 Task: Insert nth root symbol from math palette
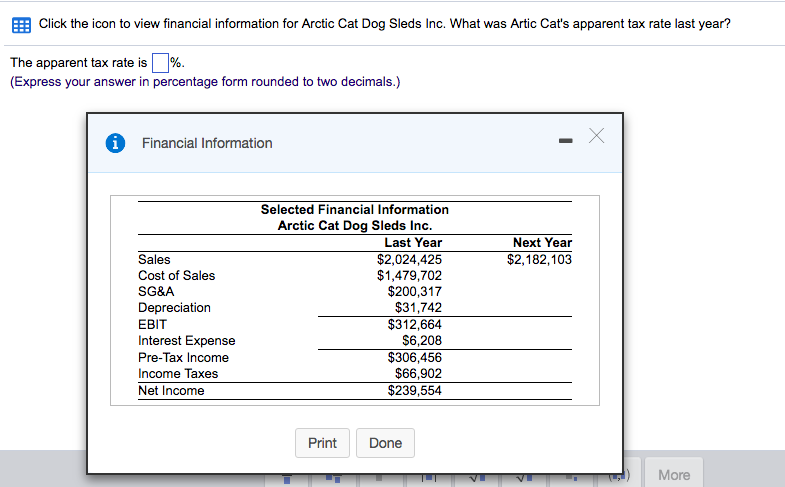(526, 476)
